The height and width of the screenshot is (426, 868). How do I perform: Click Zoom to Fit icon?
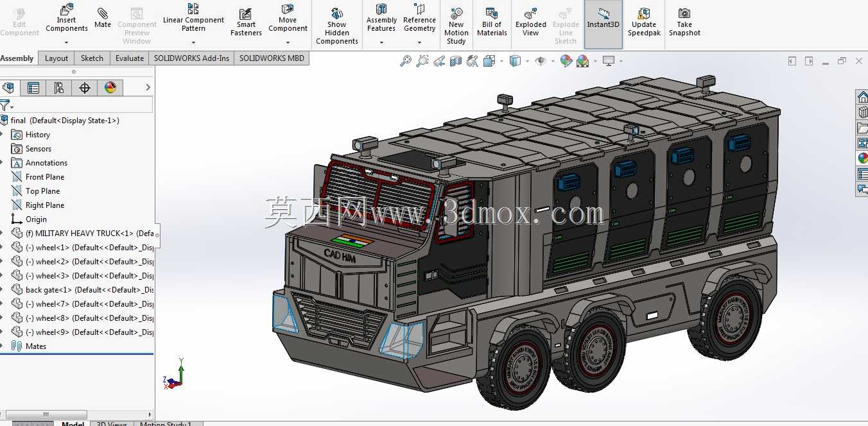(x=406, y=61)
